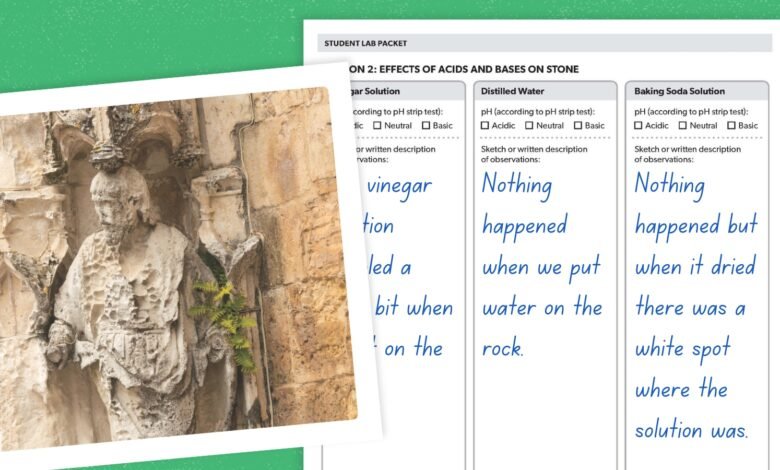Click the pH strip test label under Distilled Water
This screenshot has height=470, width=780.
538,111
